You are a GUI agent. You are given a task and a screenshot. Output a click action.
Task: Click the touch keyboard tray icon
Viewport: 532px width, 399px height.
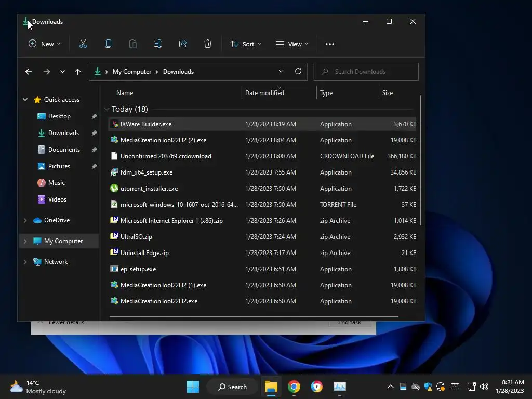(455, 387)
